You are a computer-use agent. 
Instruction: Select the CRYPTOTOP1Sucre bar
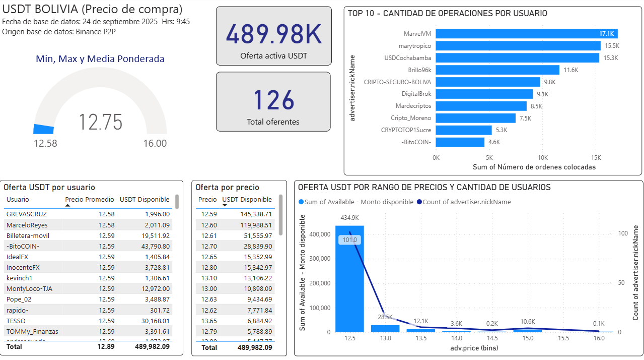click(464, 130)
